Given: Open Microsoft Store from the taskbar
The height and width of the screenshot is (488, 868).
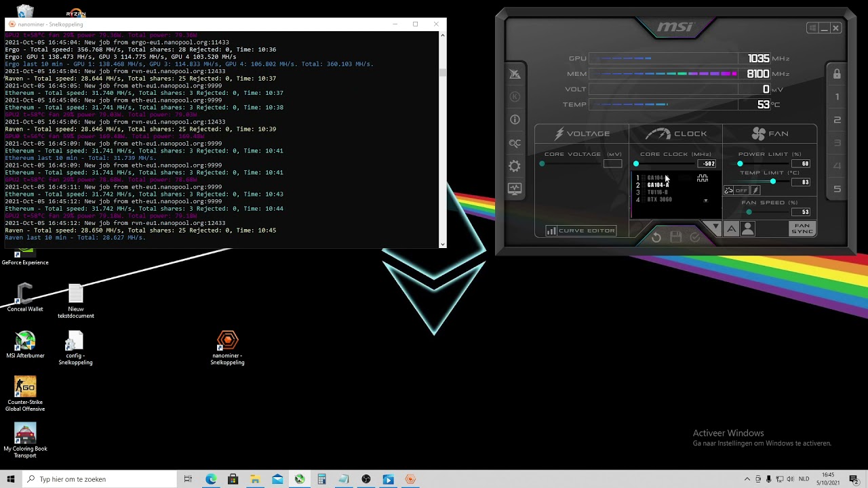Looking at the screenshot, I should coord(233,479).
